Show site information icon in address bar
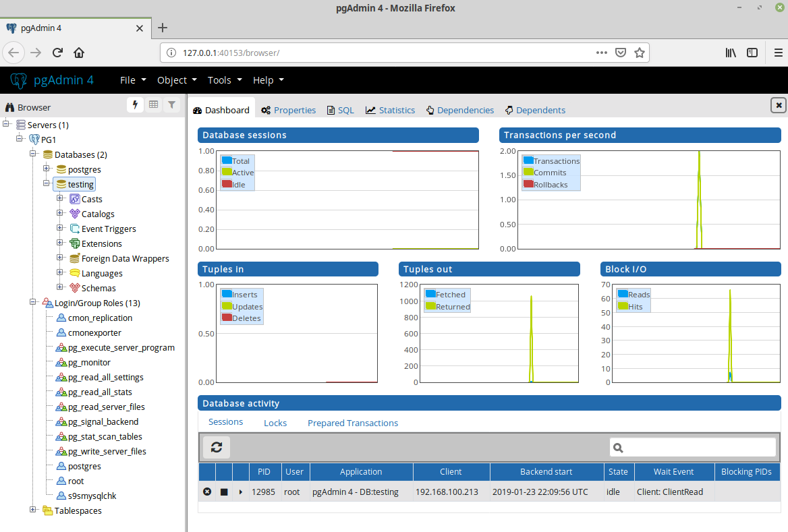 [x=171, y=53]
